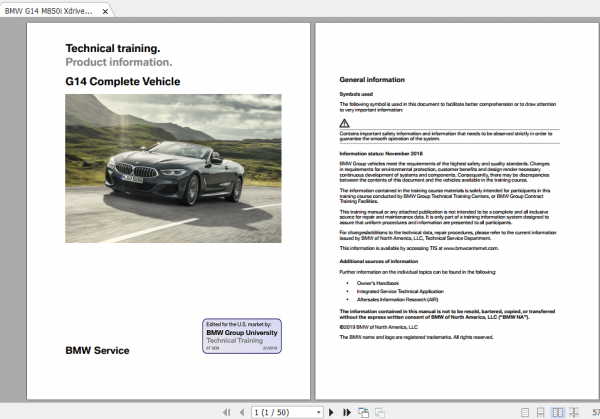
Task: Open the page number dropdown arrow
Action: point(318,412)
